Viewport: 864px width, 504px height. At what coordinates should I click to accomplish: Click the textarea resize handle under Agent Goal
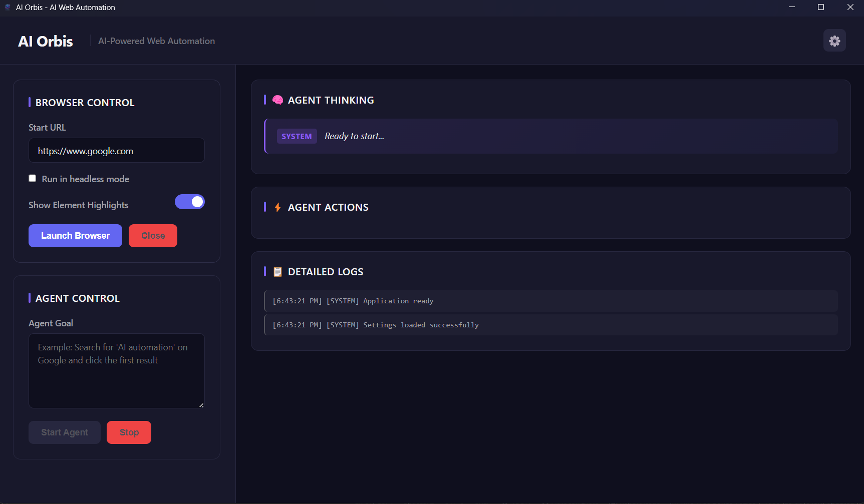click(201, 405)
